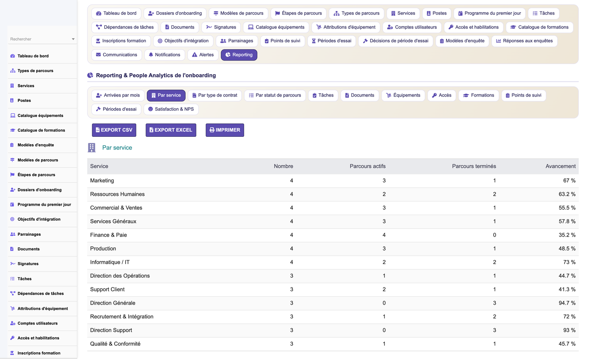Click the Modèles de parcours signpost icon in sidebar
Image resolution: width=589 pixels, height=364 pixels.
(x=12, y=160)
